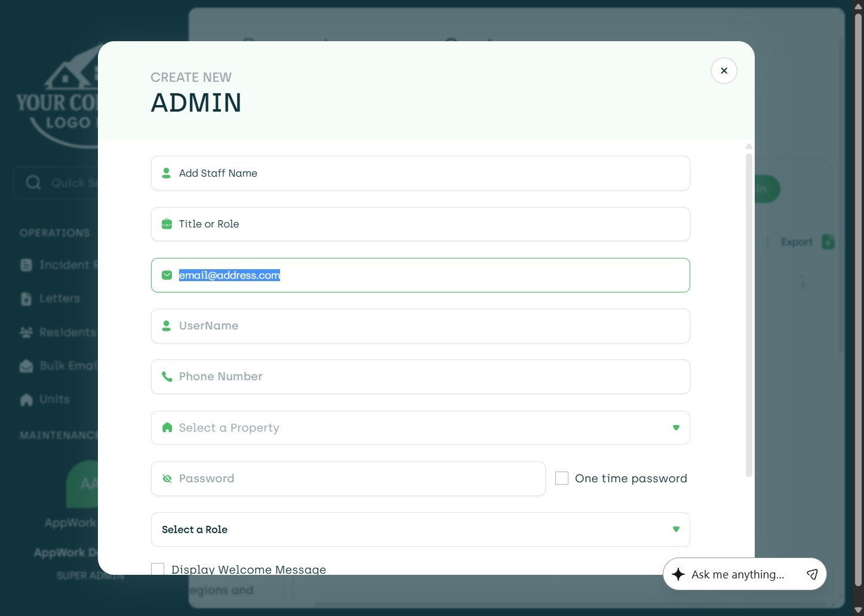Expand the Select a Role dropdown arrow
The width and height of the screenshot is (864, 616).
click(676, 529)
